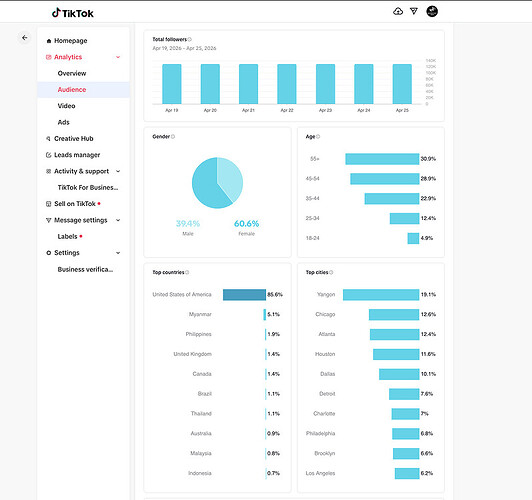Open Sell on TikTok
The height and width of the screenshot is (500, 532).
75,204
